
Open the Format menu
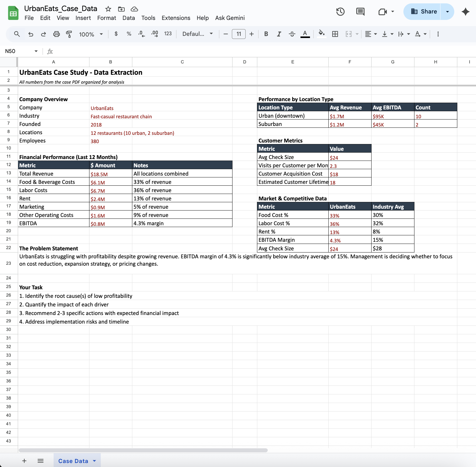107,18
